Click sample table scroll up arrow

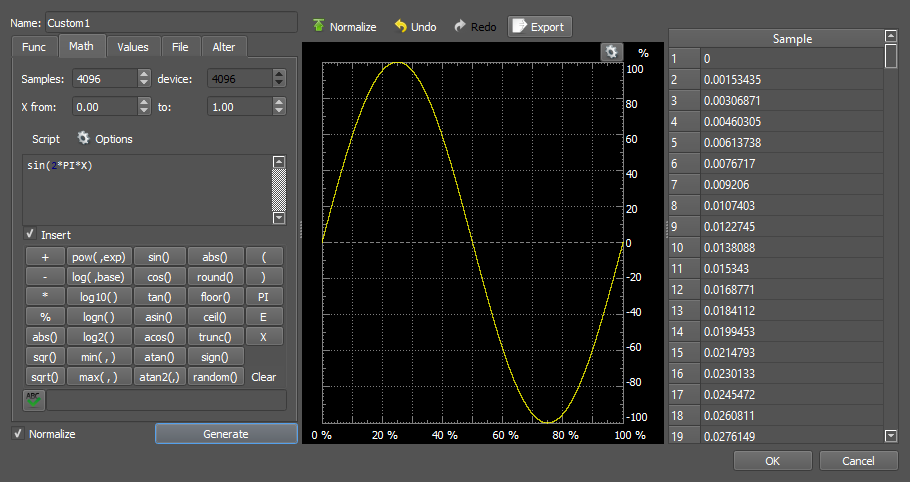click(890, 36)
